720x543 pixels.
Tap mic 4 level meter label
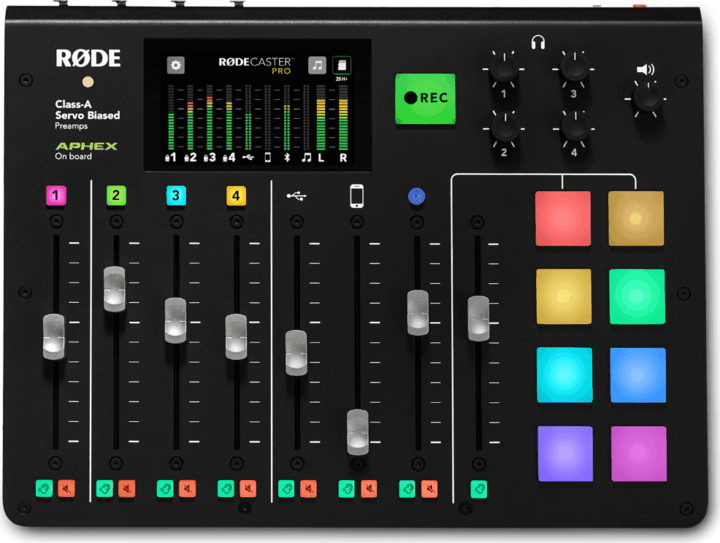click(x=229, y=158)
